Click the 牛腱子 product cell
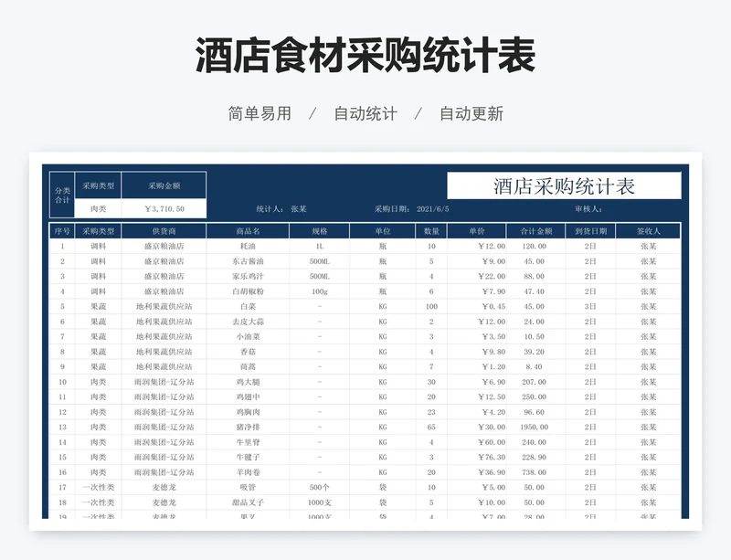Image resolution: width=731 pixels, height=560 pixels. (x=248, y=458)
